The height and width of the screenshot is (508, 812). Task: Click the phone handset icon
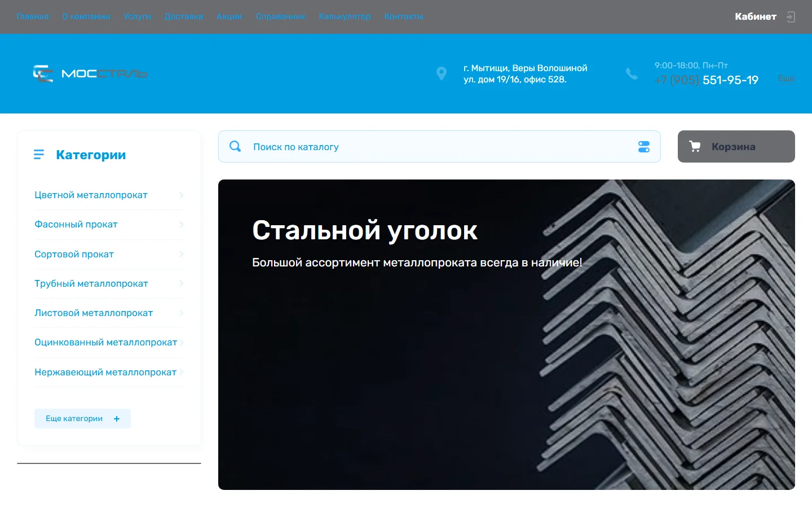[x=632, y=73]
